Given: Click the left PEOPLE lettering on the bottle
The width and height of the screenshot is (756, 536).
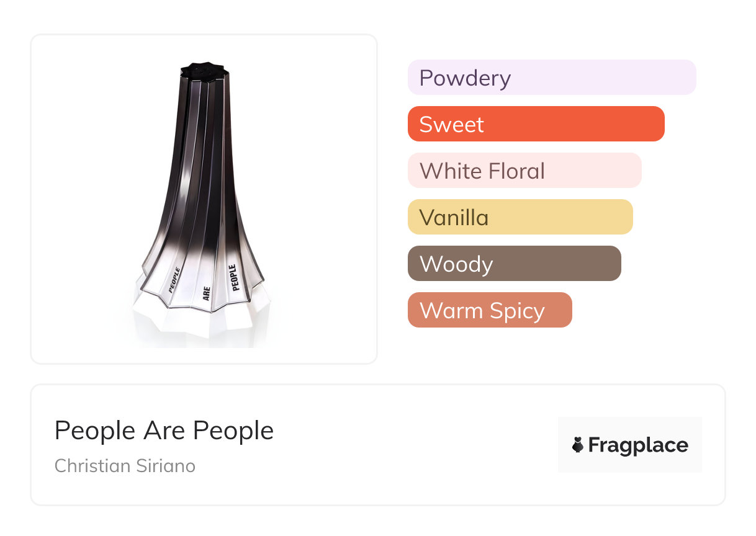Looking at the screenshot, I should point(174,279).
